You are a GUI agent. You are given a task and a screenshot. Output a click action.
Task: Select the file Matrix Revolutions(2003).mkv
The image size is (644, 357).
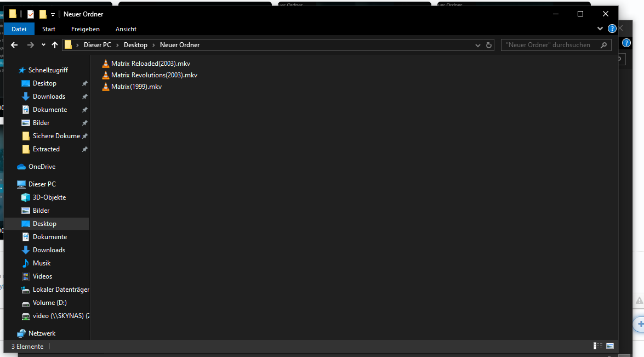[x=154, y=75]
